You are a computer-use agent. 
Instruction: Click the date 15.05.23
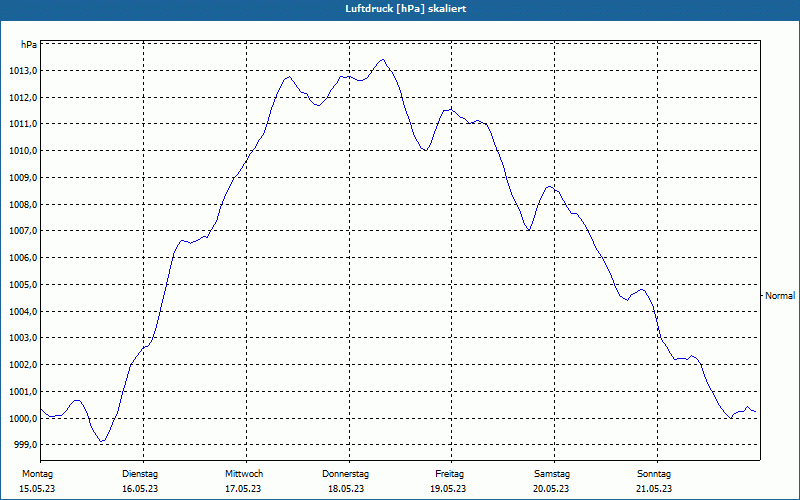pos(37,489)
